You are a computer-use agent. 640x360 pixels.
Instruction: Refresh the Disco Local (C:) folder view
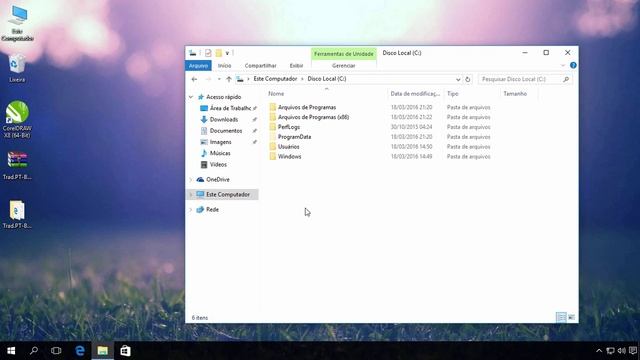coord(468,79)
